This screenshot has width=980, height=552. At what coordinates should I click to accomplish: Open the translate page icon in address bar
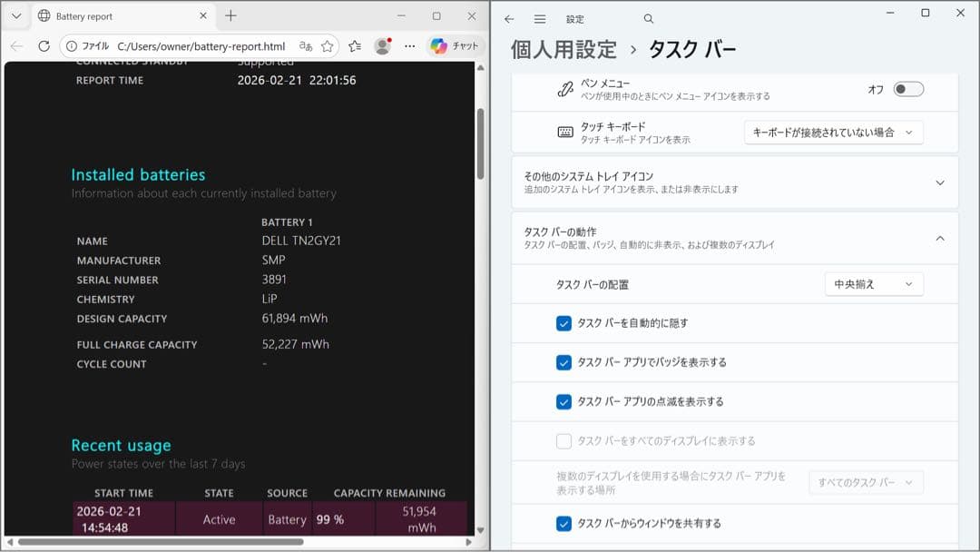(308, 44)
